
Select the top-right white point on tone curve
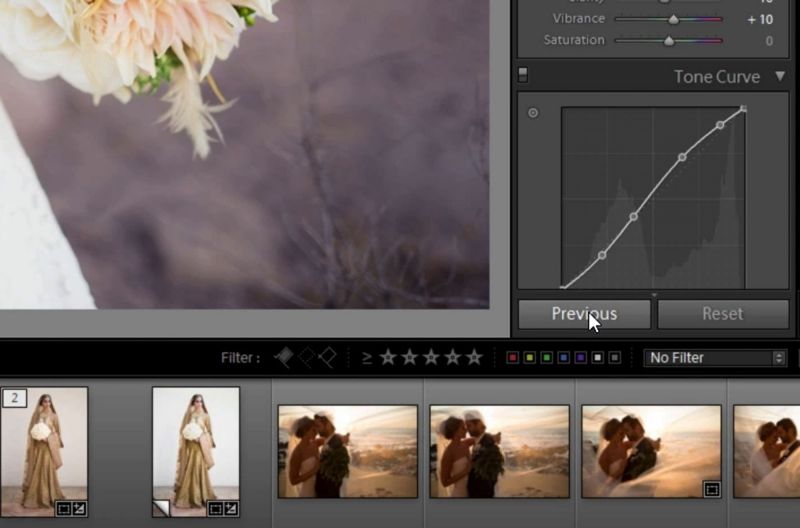[x=743, y=109]
